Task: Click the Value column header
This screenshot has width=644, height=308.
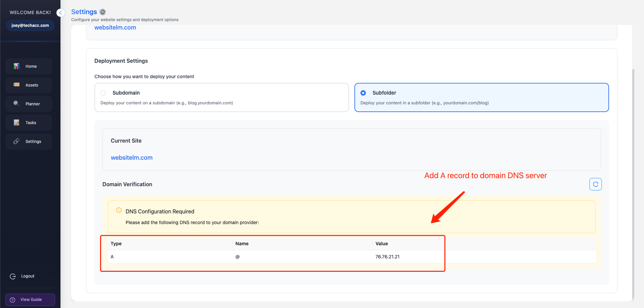Action: point(382,244)
